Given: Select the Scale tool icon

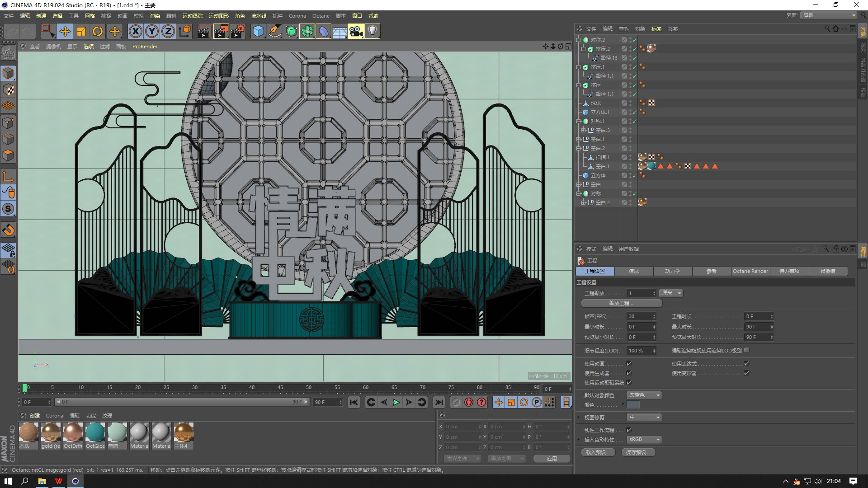Looking at the screenshot, I should point(81,31).
